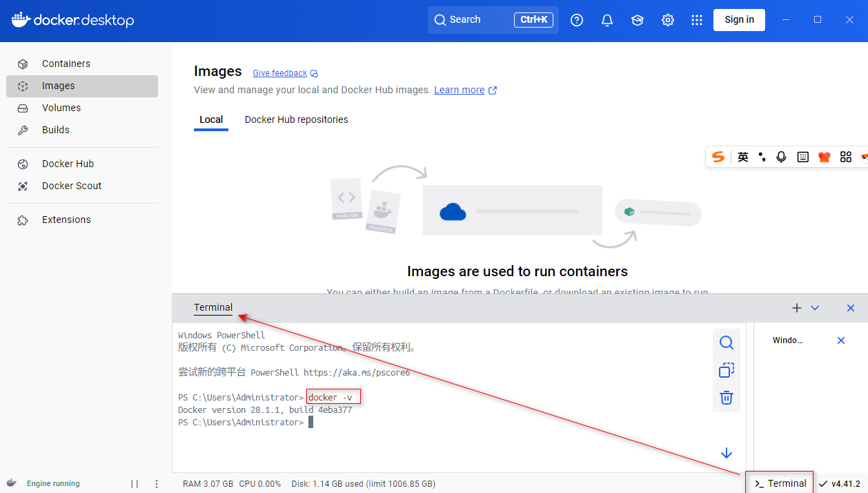Image resolution: width=868 pixels, height=493 pixels.
Task: Open the apps grid icon
Action: 697,20
